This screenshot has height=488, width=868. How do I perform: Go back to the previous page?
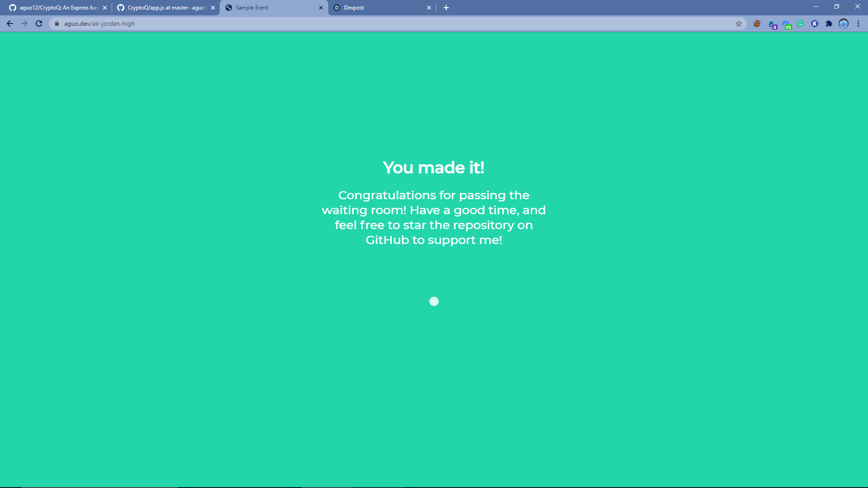pyautogui.click(x=10, y=23)
